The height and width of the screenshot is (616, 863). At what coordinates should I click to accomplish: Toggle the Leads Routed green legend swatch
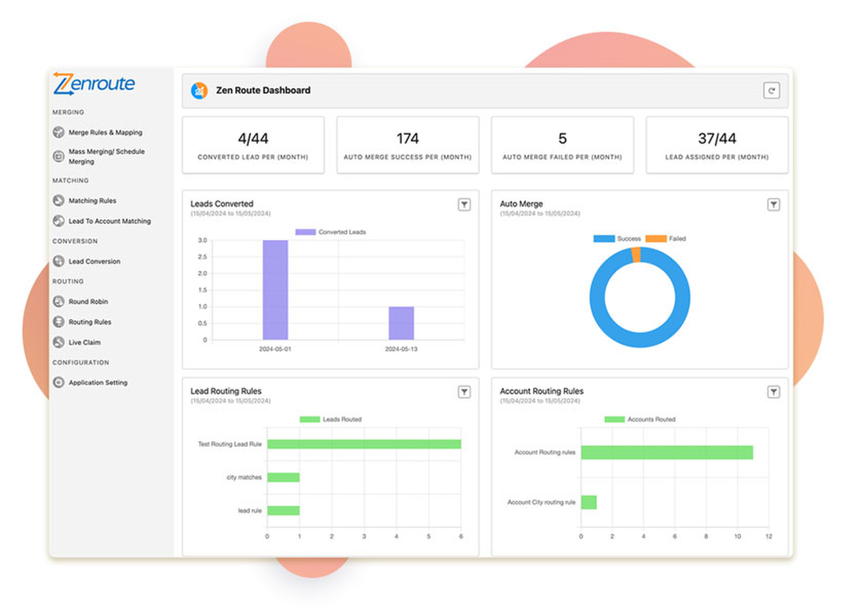[x=310, y=419]
